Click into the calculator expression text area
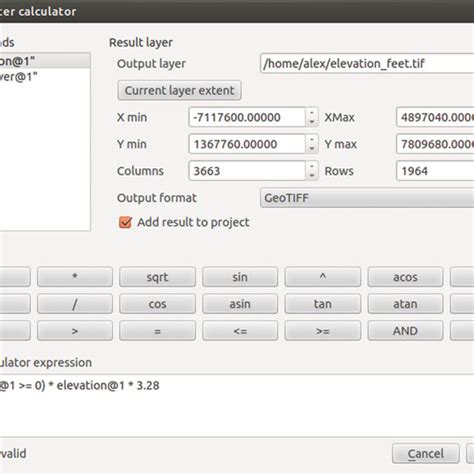Screen dimensions: 474x474 click(x=237, y=405)
